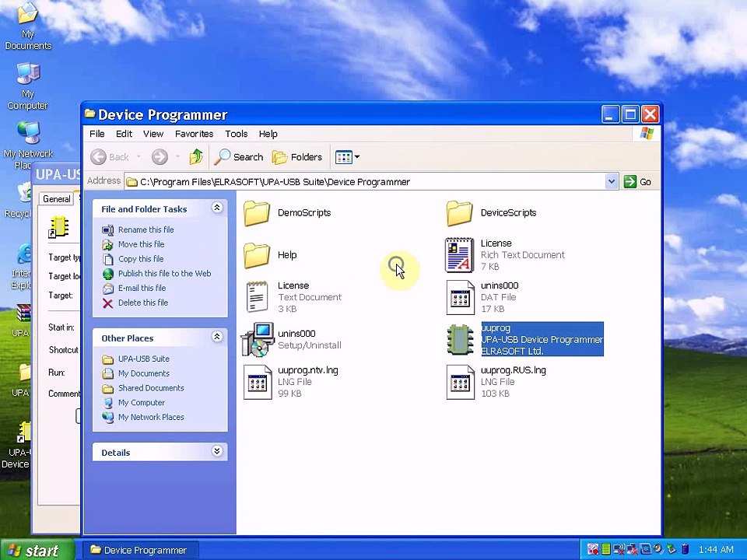
Task: Expand the Details panel
Action: 217,451
